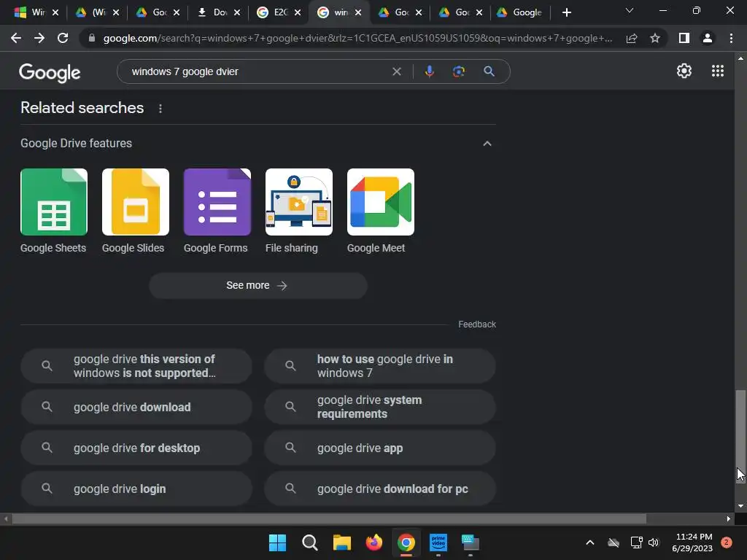
Task: Search by image with Google Lens icon
Action: (x=458, y=71)
